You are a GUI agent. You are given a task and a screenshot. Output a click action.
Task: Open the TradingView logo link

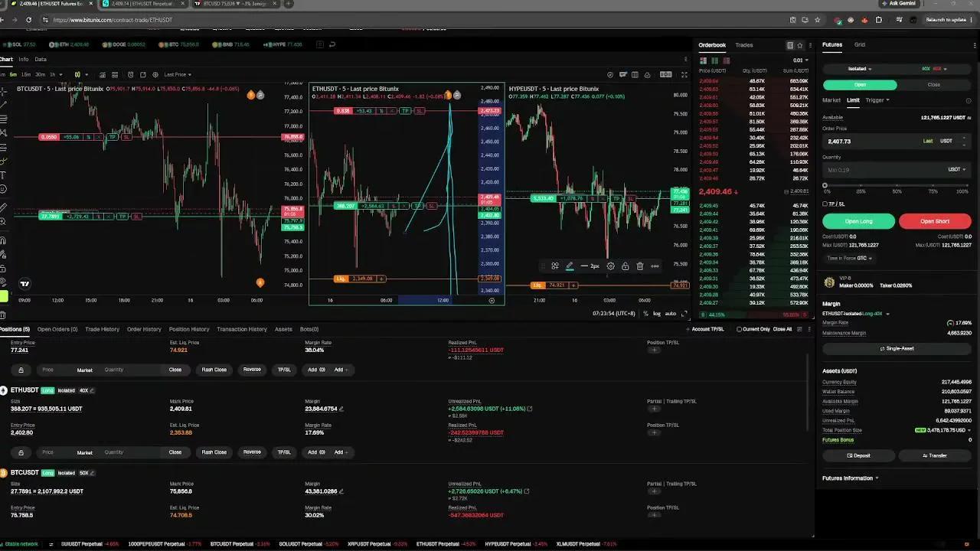pyautogui.click(x=25, y=284)
